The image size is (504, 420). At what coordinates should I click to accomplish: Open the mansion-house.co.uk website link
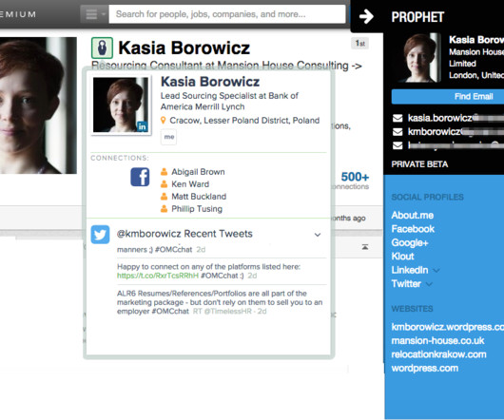(437, 341)
